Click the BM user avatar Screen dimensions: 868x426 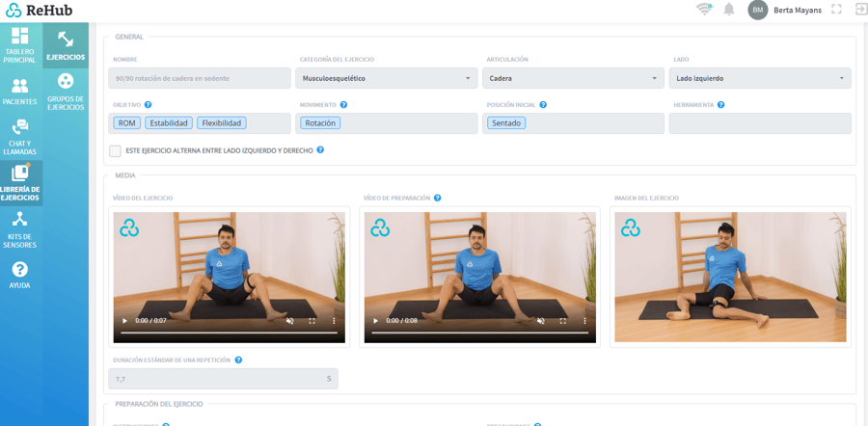(x=758, y=10)
